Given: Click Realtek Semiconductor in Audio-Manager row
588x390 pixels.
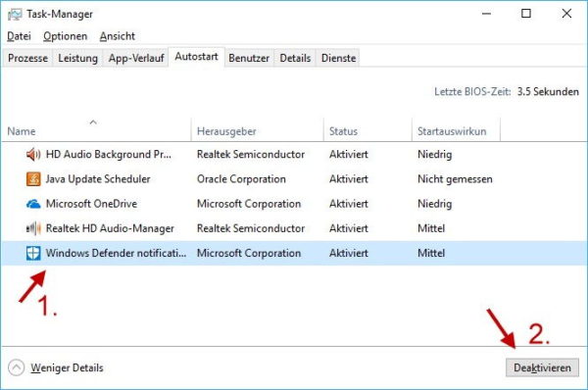Looking at the screenshot, I should coord(251,228).
